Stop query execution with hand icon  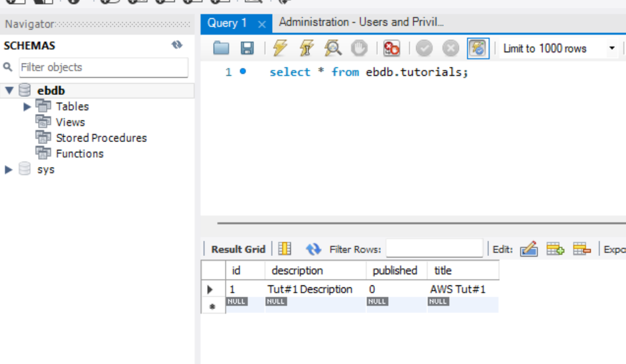359,48
